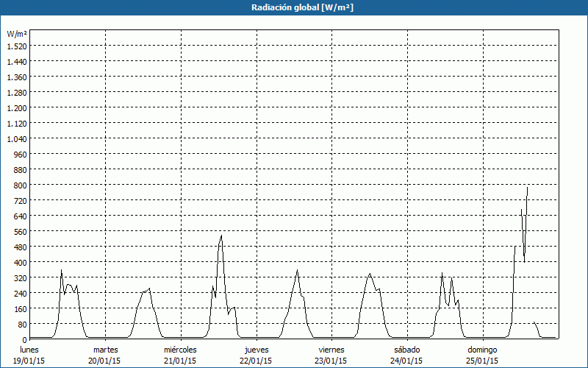588x368 pixels.
Task: Click the 480 axis value
Action: click(21, 247)
